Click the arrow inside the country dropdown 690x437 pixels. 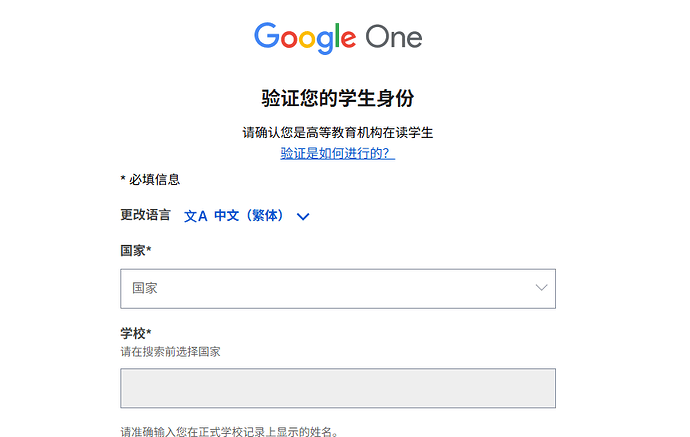[x=541, y=288]
